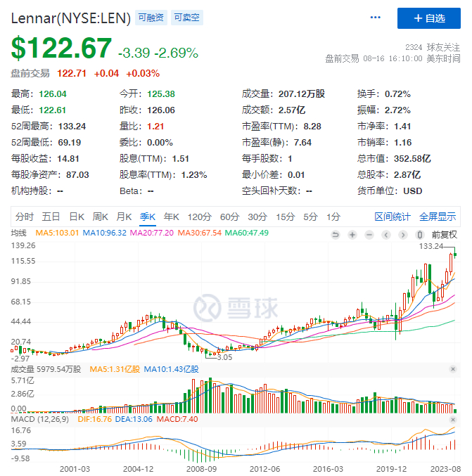
Task: Click the MA30:67.54 moving average label
Action: click(200, 233)
